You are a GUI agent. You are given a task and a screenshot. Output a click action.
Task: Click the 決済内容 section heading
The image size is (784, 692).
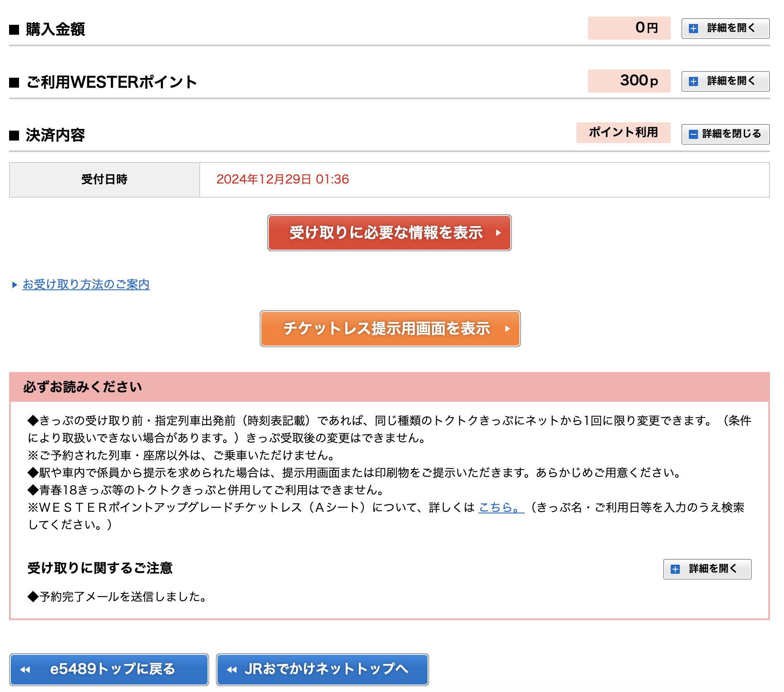tap(55, 135)
